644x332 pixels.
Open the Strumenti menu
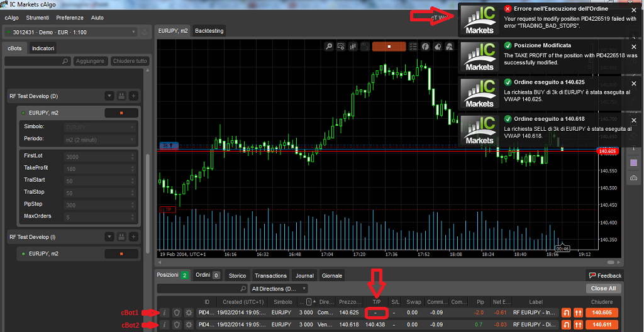coord(37,18)
